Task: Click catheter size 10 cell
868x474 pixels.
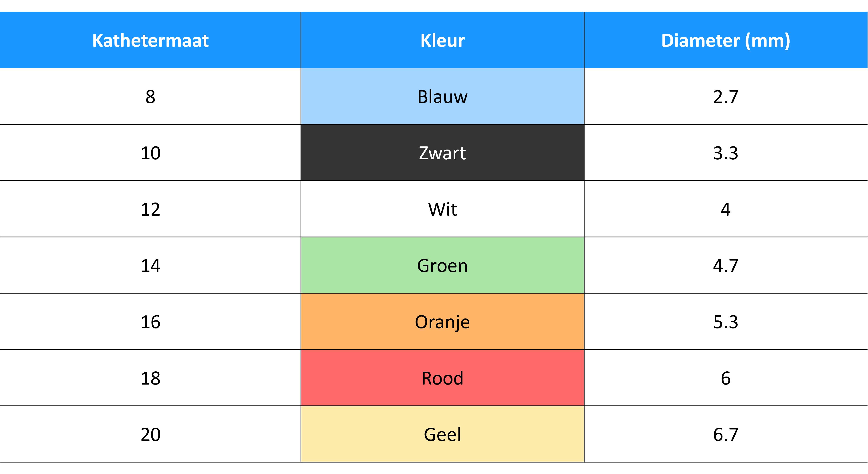Action: point(150,153)
